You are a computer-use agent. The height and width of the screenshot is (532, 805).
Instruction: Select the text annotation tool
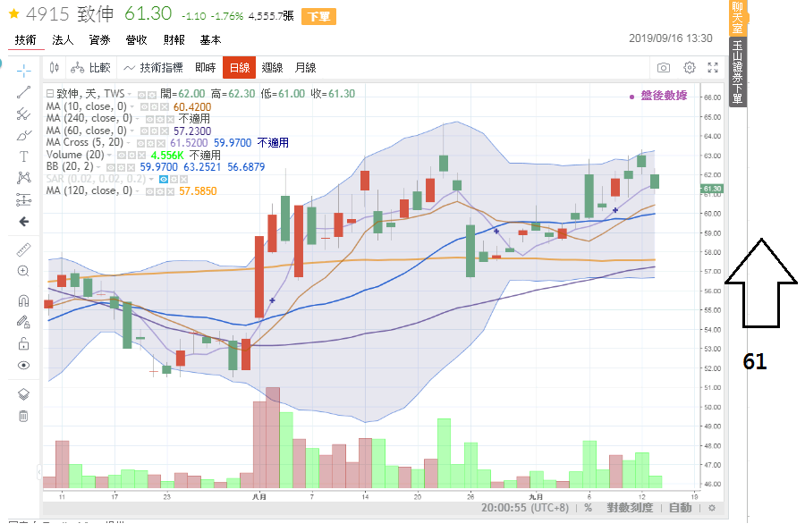click(x=23, y=156)
